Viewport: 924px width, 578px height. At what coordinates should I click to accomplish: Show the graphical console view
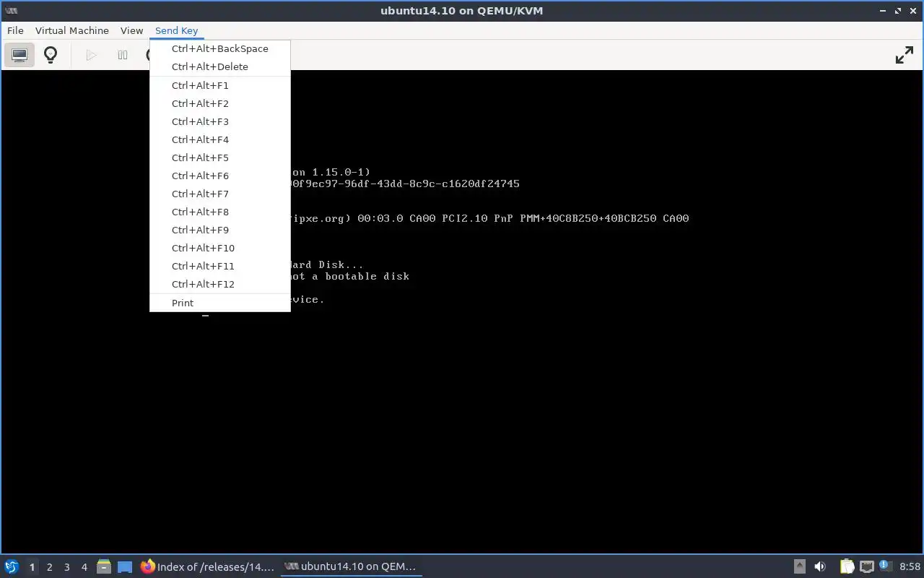point(19,55)
